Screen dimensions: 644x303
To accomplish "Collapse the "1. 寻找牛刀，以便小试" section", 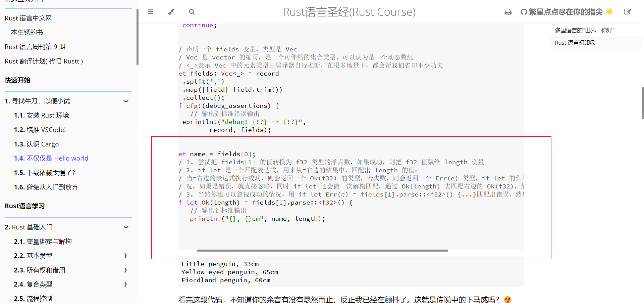I will [x=126, y=101].
